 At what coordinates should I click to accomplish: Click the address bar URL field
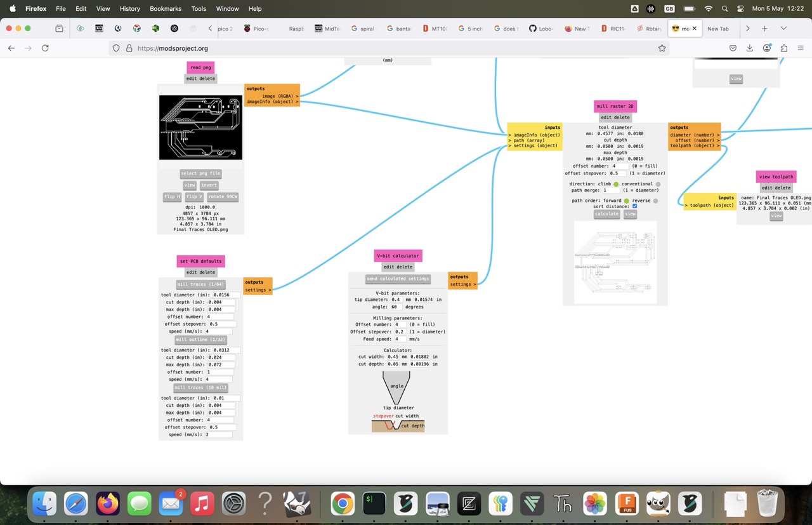(387, 48)
